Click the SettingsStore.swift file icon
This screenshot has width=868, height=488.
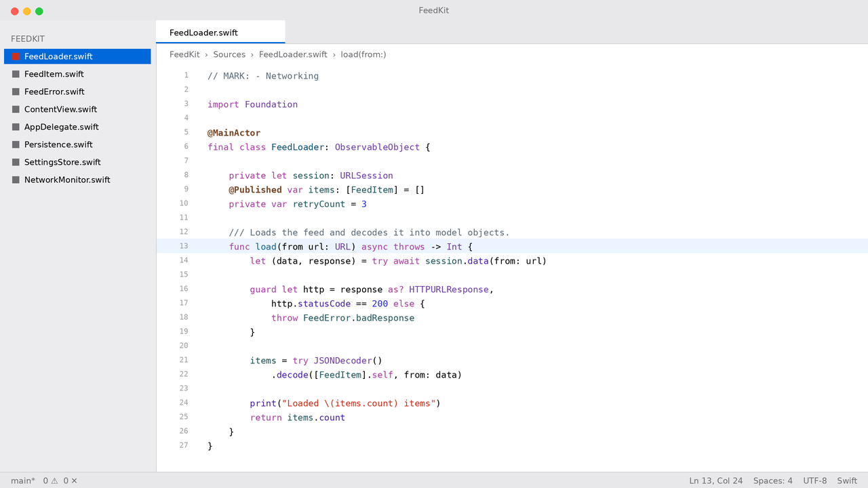[x=16, y=162]
